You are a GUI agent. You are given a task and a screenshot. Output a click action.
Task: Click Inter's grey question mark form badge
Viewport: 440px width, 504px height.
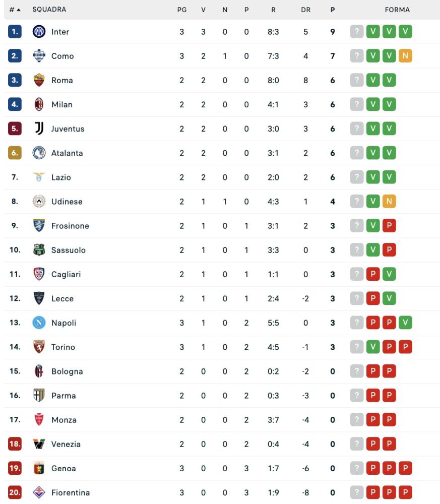point(357,31)
